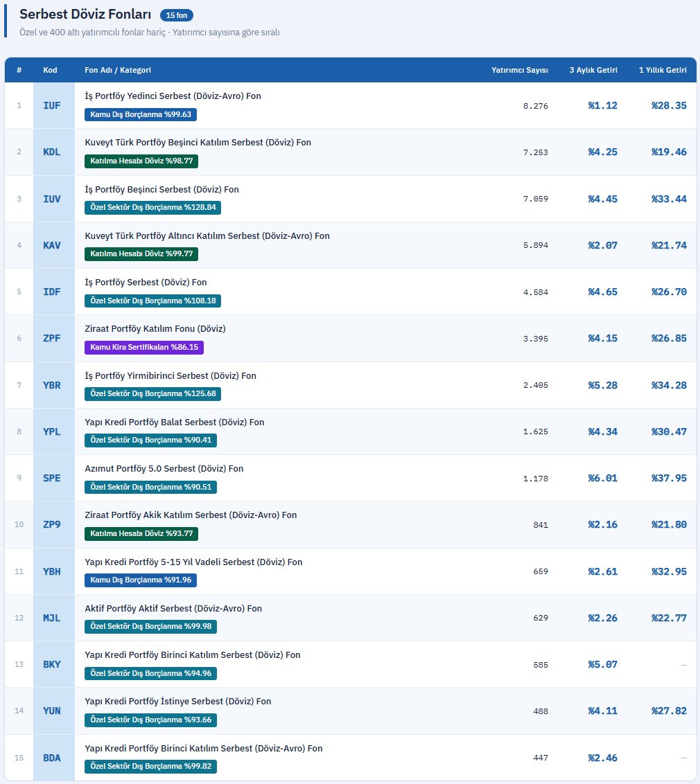Screen dimensions: 700x784
Task: Click investor count 8.276
Action: [535, 106]
